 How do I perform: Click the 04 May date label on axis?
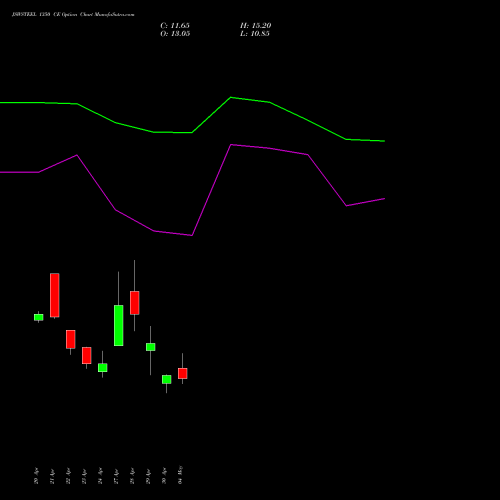180,475
